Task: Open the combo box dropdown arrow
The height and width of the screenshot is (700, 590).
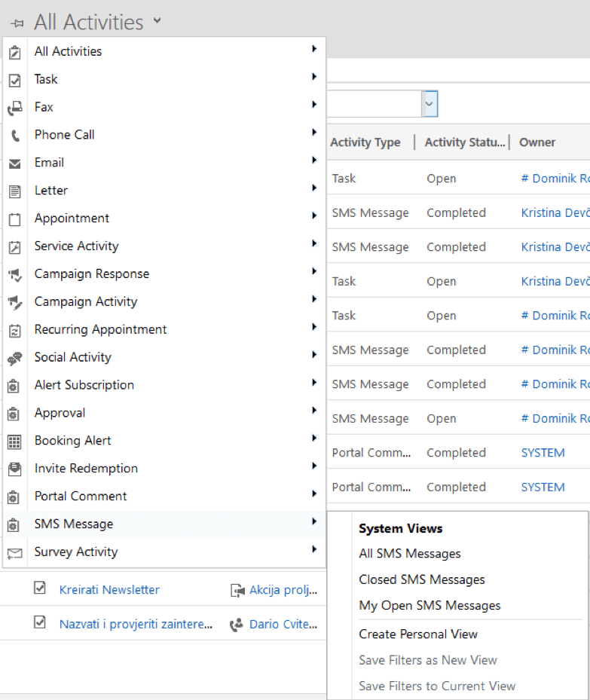Action: point(430,104)
